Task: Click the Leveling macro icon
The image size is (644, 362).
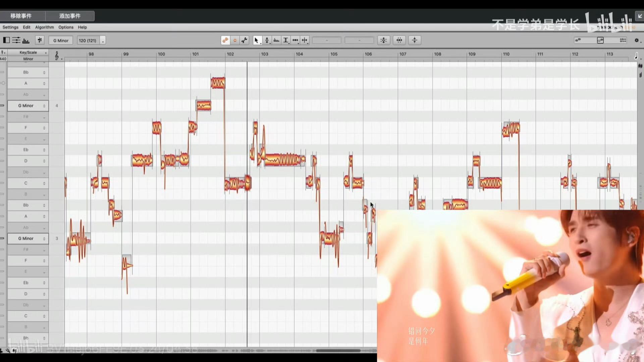Action: [415, 40]
